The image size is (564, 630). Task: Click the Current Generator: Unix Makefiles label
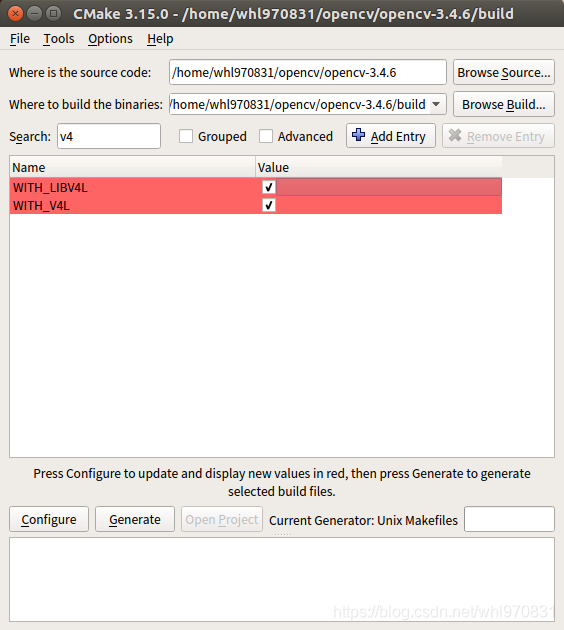pyautogui.click(x=364, y=520)
